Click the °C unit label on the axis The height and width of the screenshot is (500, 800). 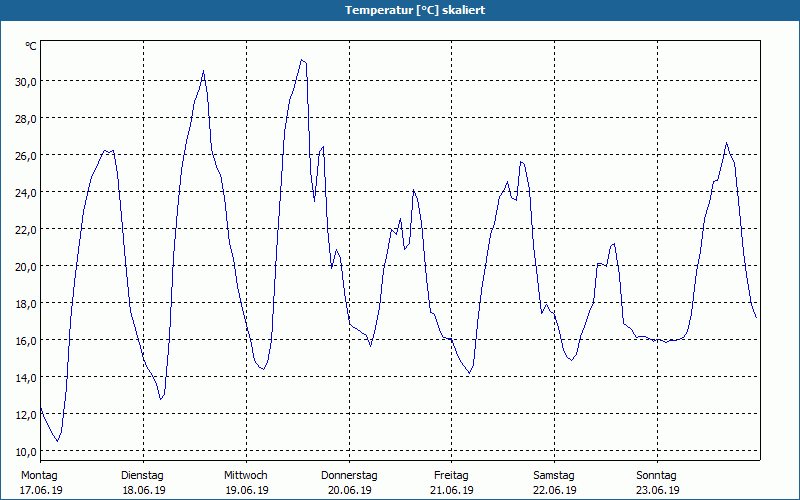pyautogui.click(x=31, y=46)
